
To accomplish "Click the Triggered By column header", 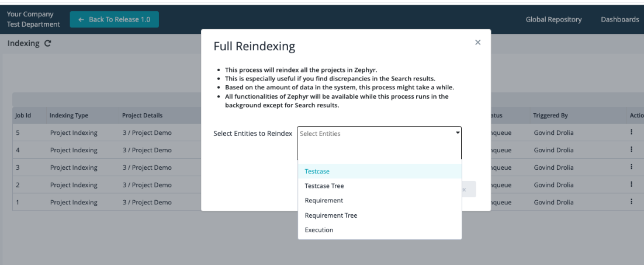I will click(x=550, y=116).
